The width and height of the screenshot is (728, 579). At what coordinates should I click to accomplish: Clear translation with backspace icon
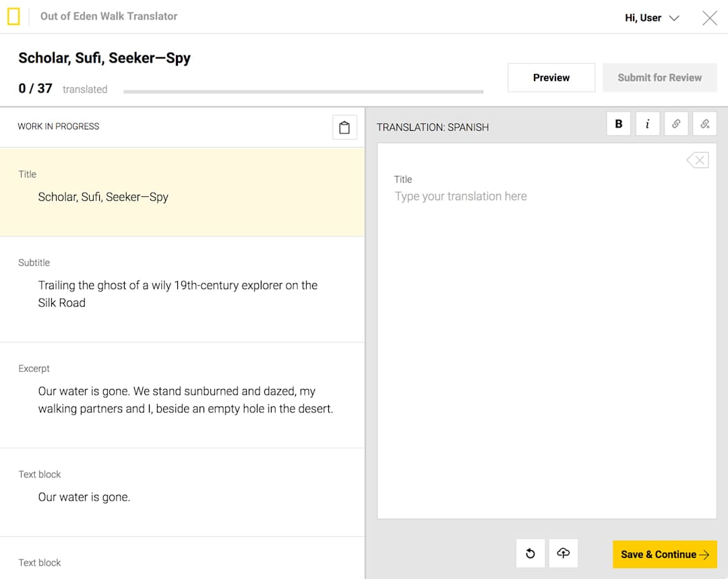[x=697, y=160]
